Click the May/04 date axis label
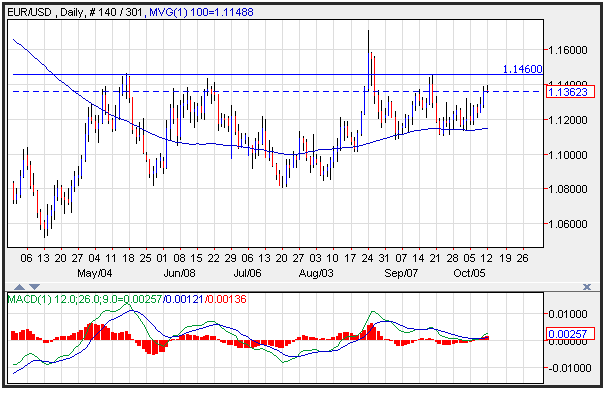Viewport: 605px width, 394px height. coord(95,273)
